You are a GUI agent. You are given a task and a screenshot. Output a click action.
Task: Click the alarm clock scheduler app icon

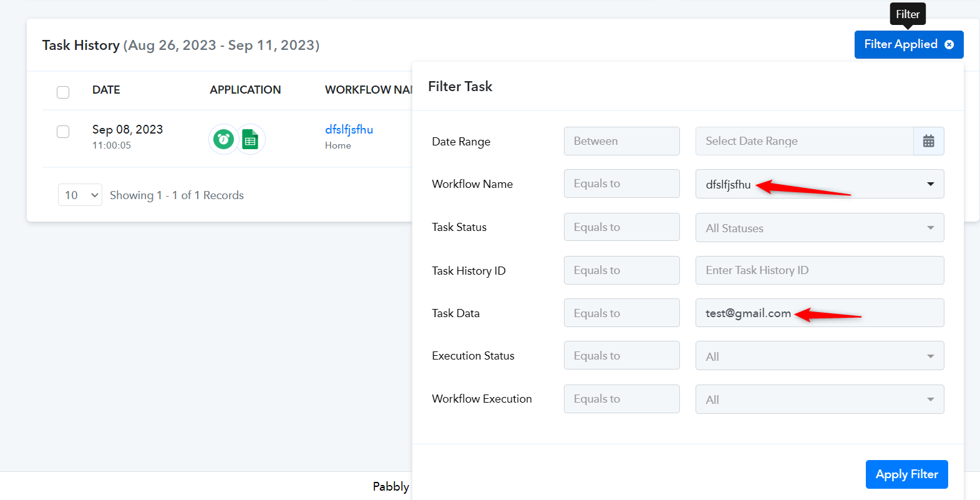click(223, 139)
